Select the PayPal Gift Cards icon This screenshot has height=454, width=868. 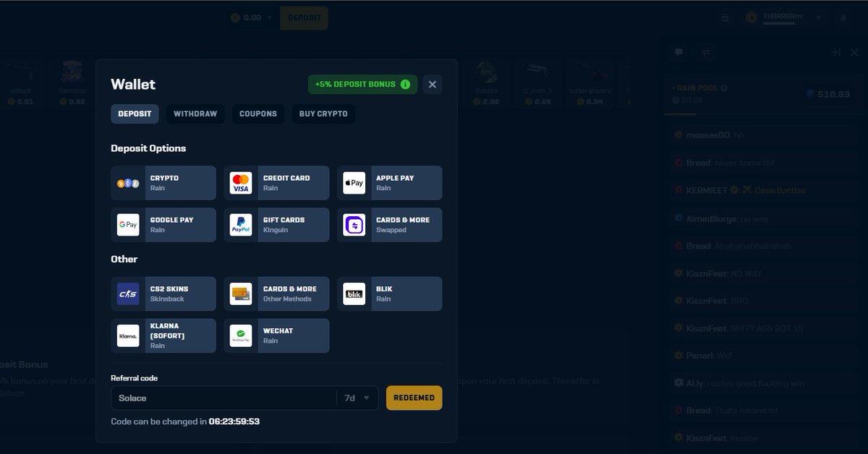(x=241, y=225)
